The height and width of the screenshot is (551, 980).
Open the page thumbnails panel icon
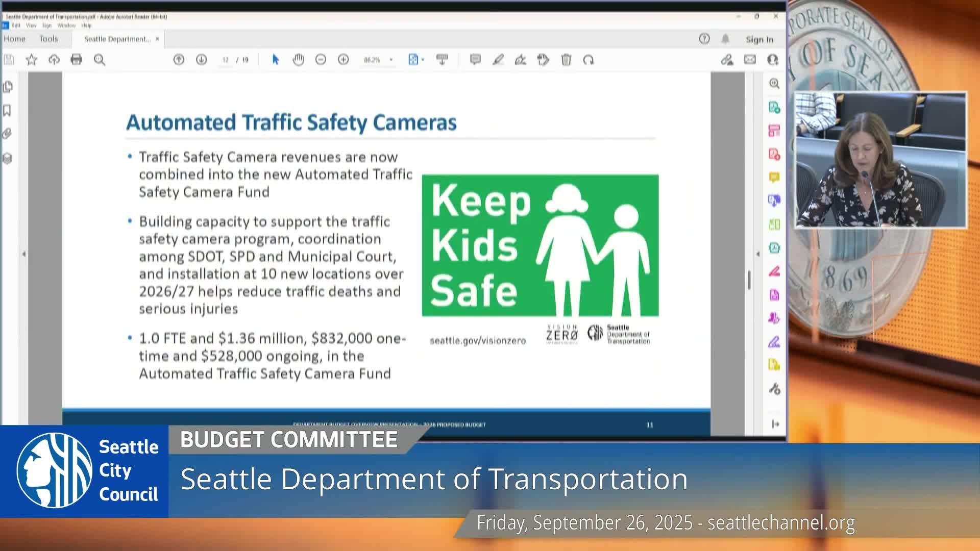pos(7,87)
